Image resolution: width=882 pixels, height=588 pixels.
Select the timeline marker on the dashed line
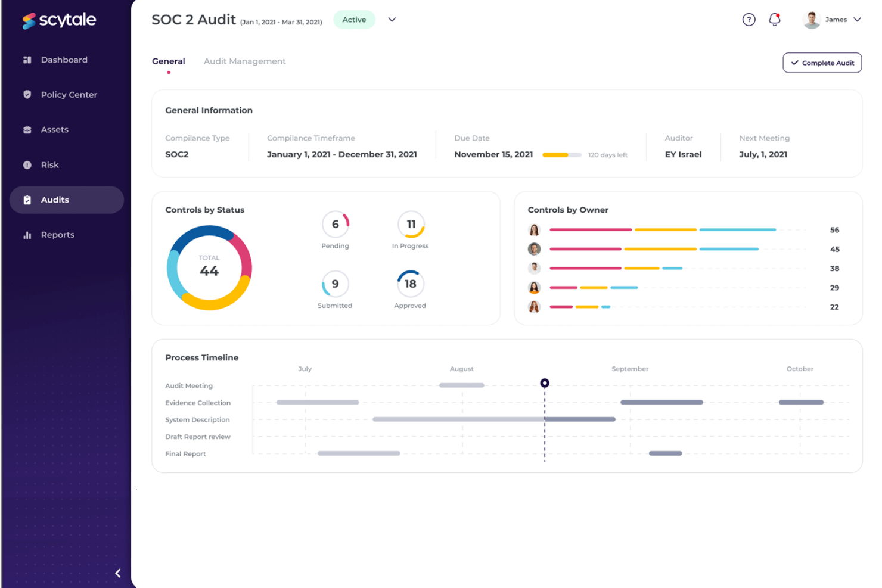tap(544, 383)
